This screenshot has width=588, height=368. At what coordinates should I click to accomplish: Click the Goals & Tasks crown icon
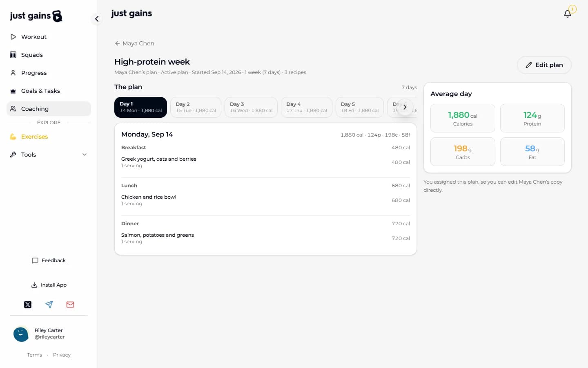[13, 91]
